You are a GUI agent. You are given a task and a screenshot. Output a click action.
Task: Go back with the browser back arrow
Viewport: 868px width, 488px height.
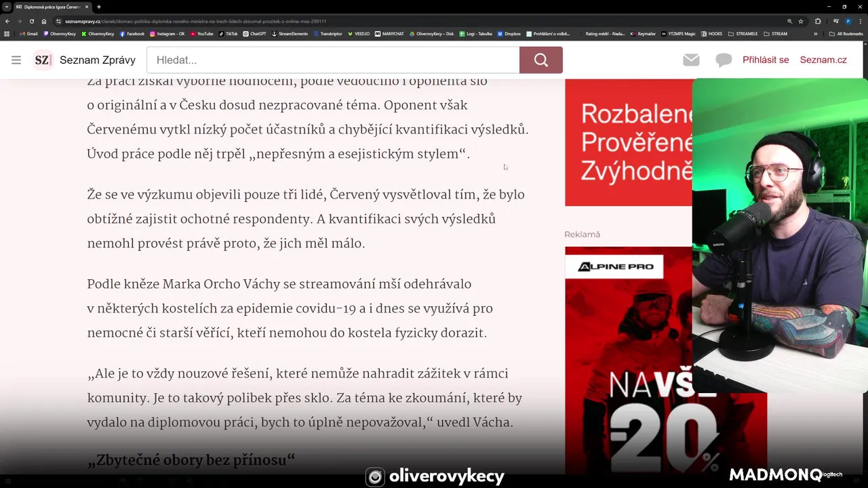click(x=7, y=21)
